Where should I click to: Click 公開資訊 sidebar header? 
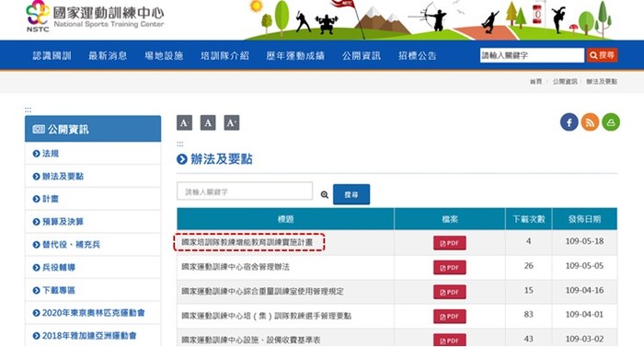(93, 129)
